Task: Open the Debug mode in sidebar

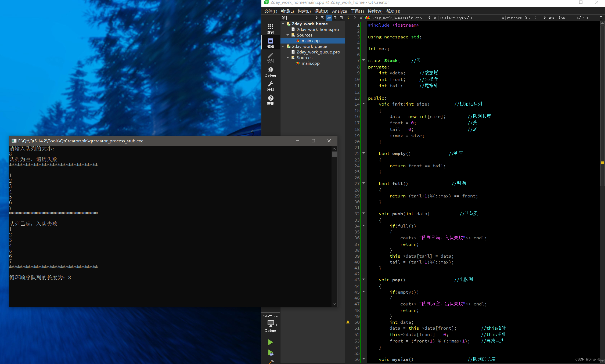Action: [x=271, y=72]
